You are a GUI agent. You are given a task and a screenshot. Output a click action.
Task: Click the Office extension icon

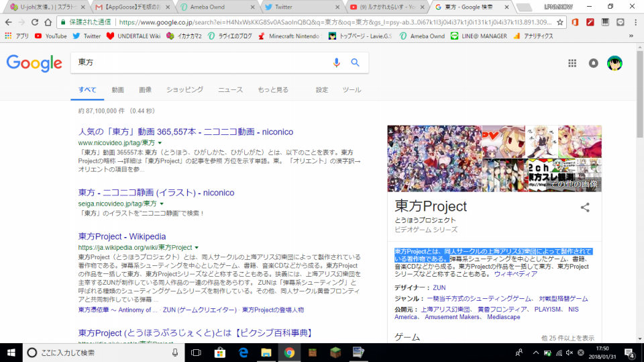coord(575,22)
